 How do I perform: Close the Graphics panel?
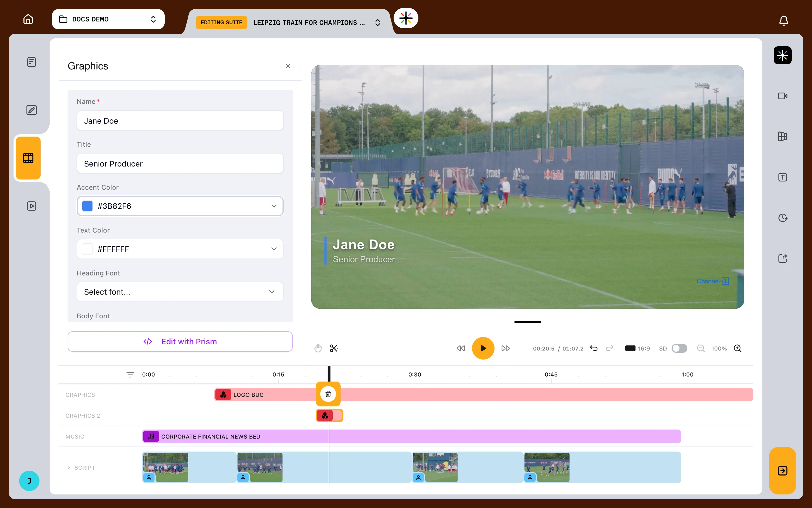click(x=288, y=66)
